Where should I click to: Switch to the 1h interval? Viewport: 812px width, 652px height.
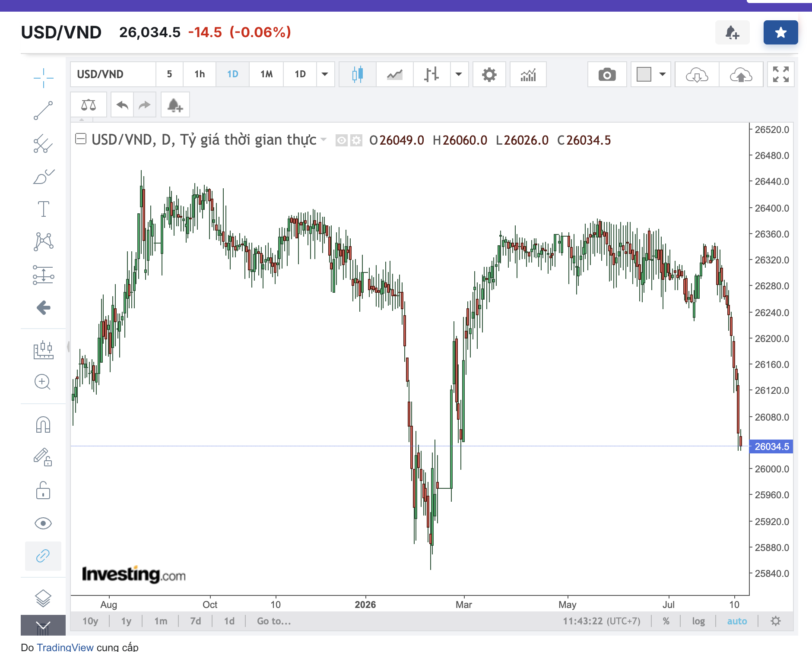pyautogui.click(x=200, y=74)
